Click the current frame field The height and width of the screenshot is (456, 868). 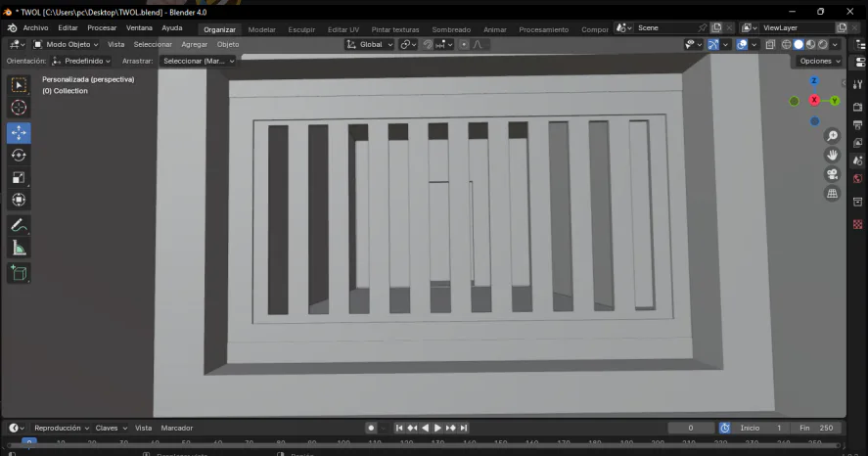coord(691,428)
